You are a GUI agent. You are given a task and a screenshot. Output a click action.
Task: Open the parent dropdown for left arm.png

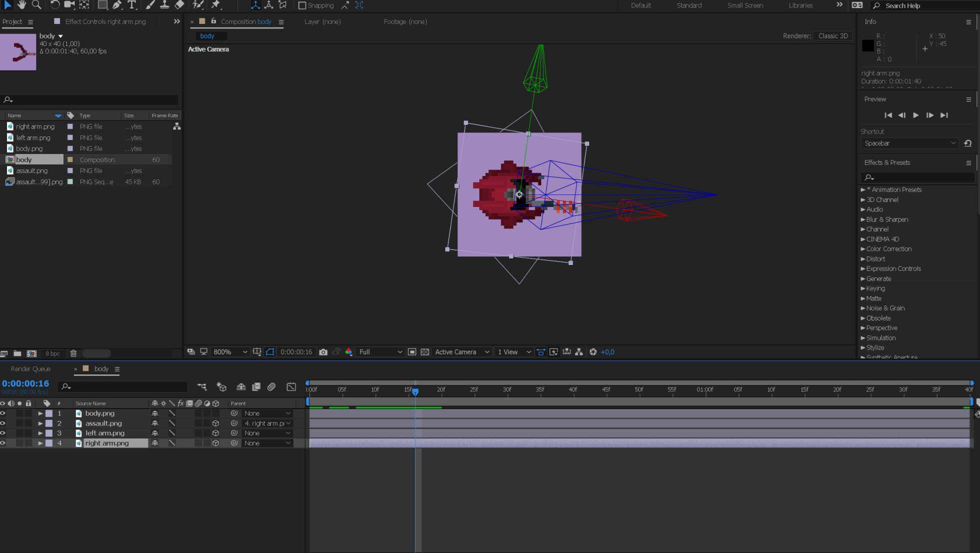[267, 433]
